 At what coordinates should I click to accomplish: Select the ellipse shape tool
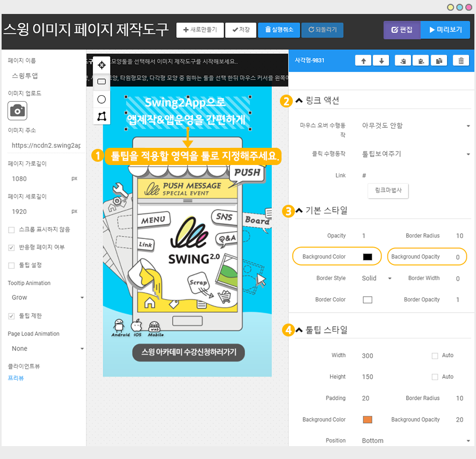click(x=101, y=99)
